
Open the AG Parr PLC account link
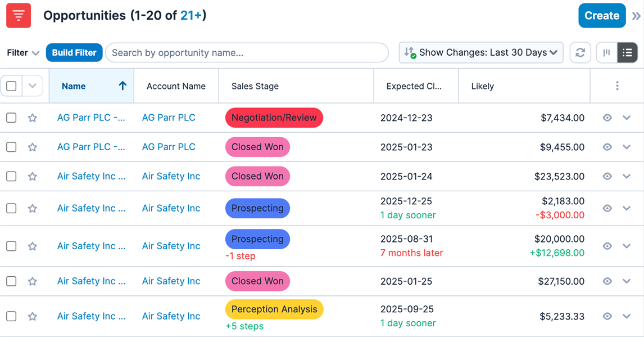(x=168, y=118)
